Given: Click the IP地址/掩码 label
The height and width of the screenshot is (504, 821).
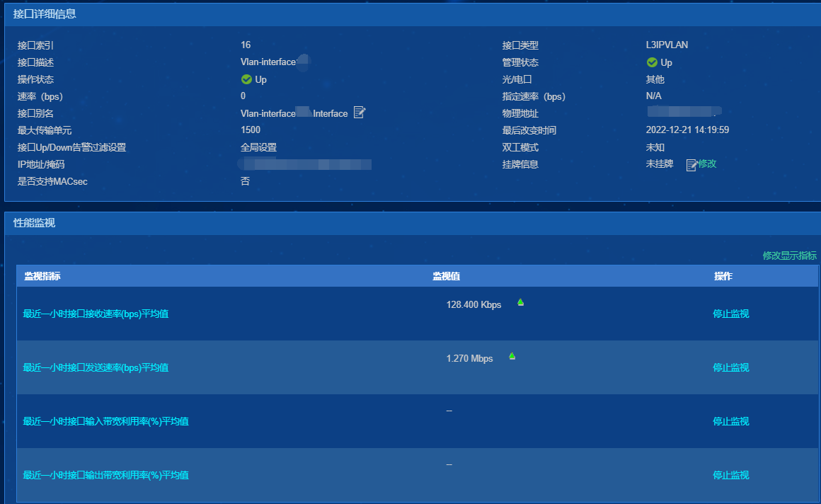Looking at the screenshot, I should pyautogui.click(x=41, y=164).
